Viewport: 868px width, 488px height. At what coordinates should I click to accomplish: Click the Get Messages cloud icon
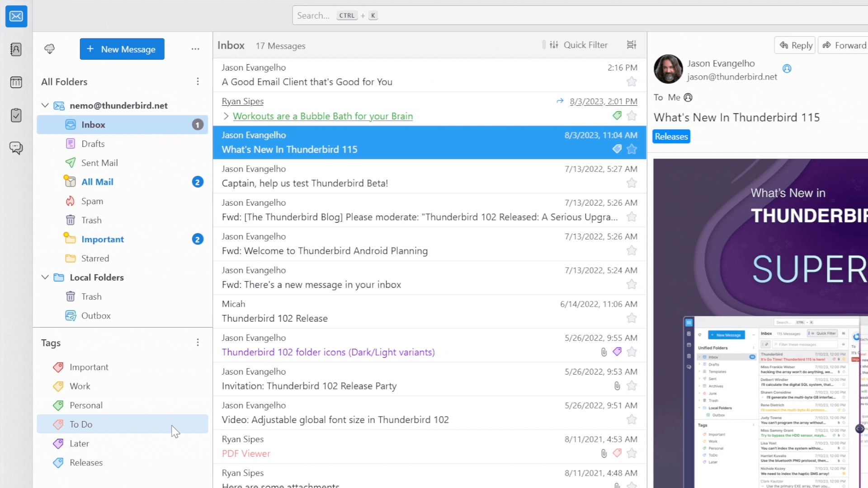tap(50, 49)
